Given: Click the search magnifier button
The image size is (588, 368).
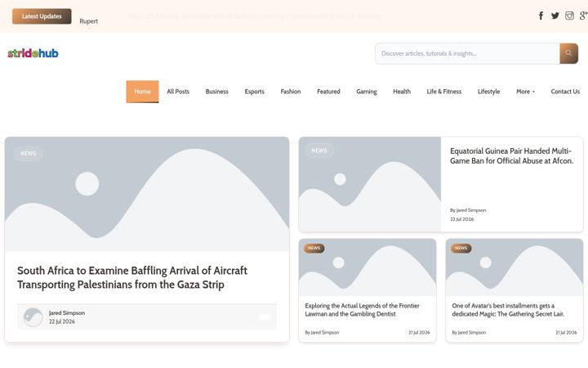Looking at the screenshot, I should pyautogui.click(x=568, y=53).
